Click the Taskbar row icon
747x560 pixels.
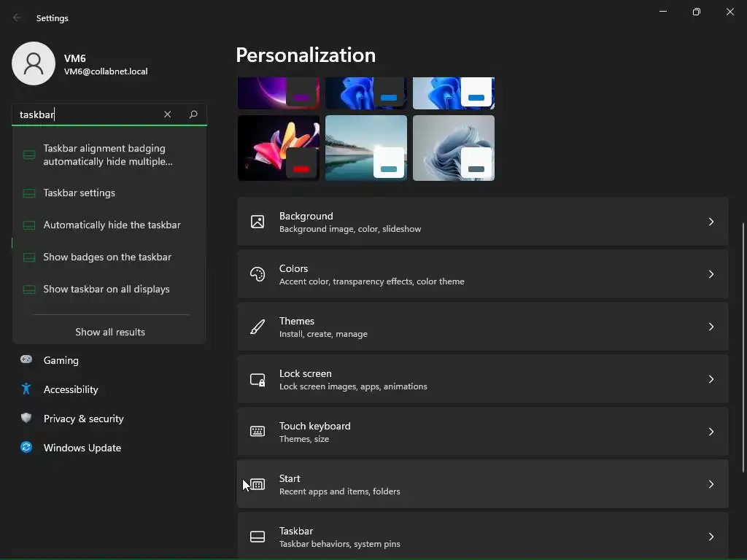tap(258, 537)
